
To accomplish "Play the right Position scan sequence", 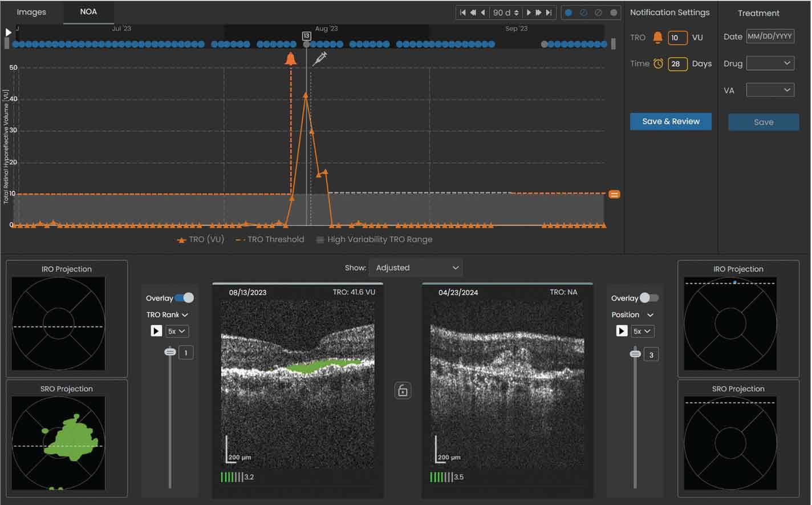I will 622,331.
